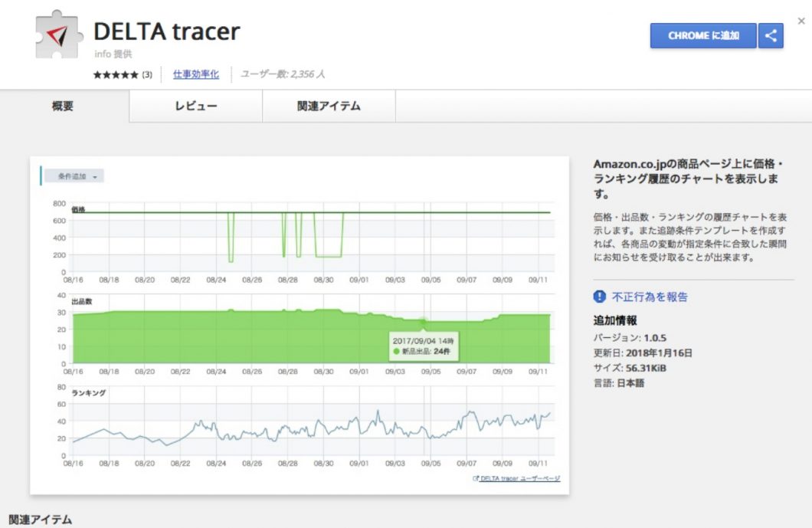
Task: Close the extension detail overlay
Action: pos(801,21)
